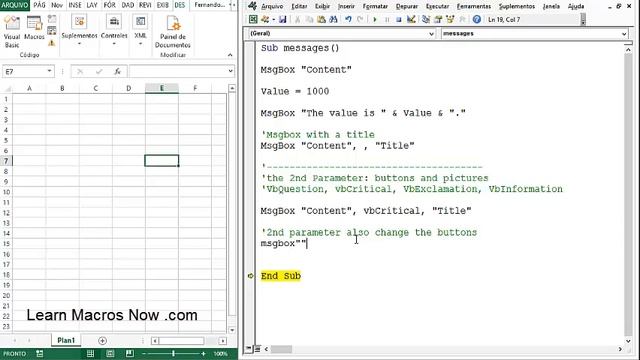Open the messages procedure dropdown
640x360 pixels.
pos(624,34)
